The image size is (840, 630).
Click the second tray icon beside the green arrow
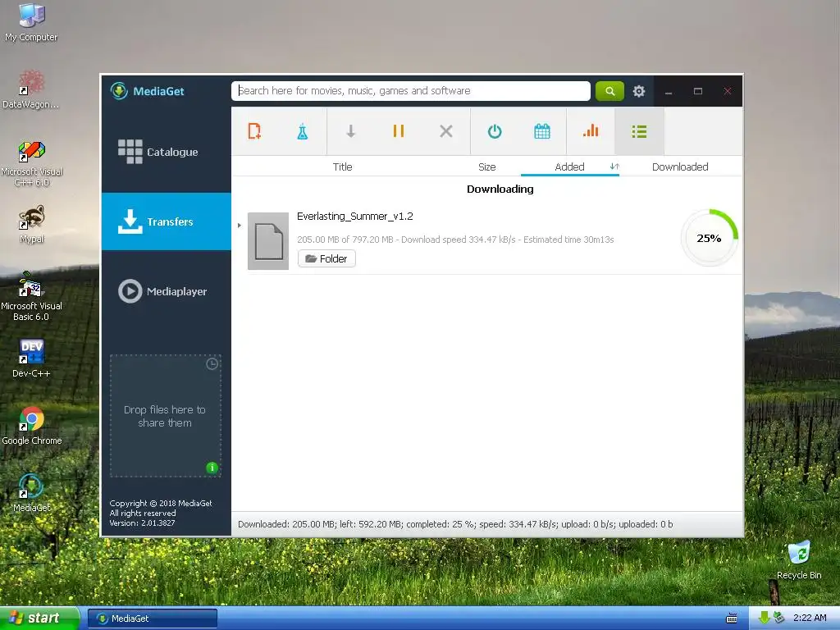click(779, 619)
